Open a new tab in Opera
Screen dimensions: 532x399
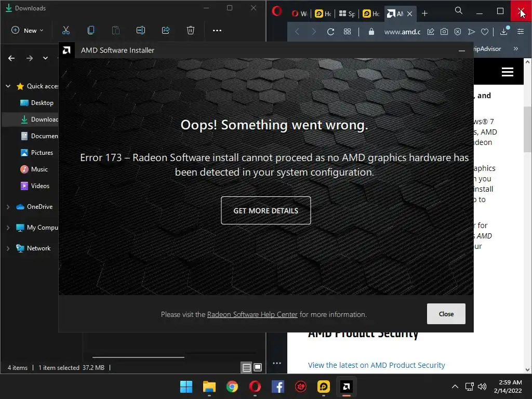[x=424, y=14]
